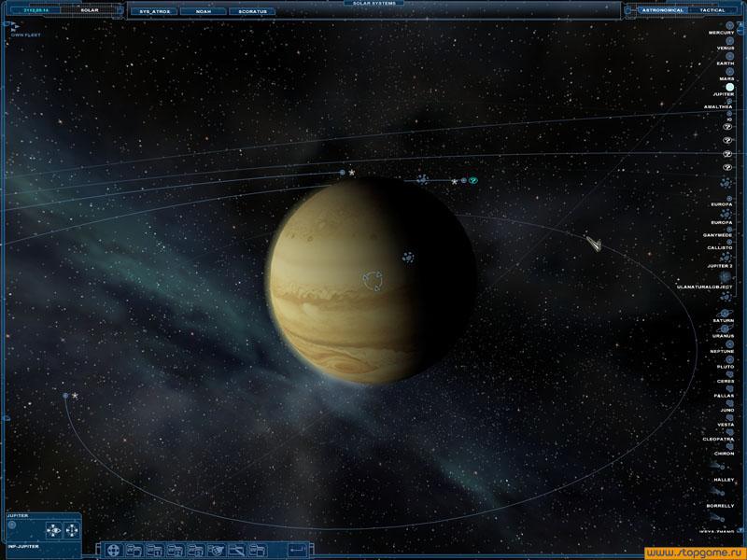Screen dimensions: 747x560
Task: Switch to the SYS_ATROX tab
Action: pyautogui.click(x=156, y=12)
